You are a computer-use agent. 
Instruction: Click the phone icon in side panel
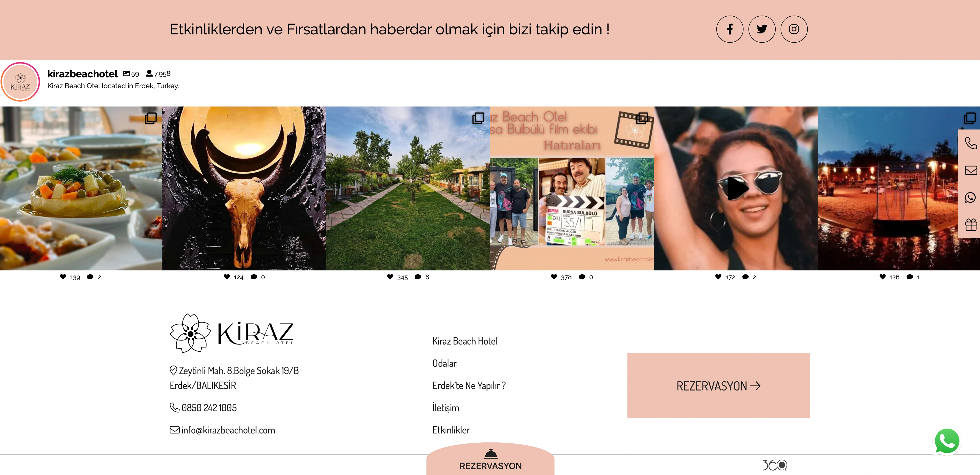971,143
